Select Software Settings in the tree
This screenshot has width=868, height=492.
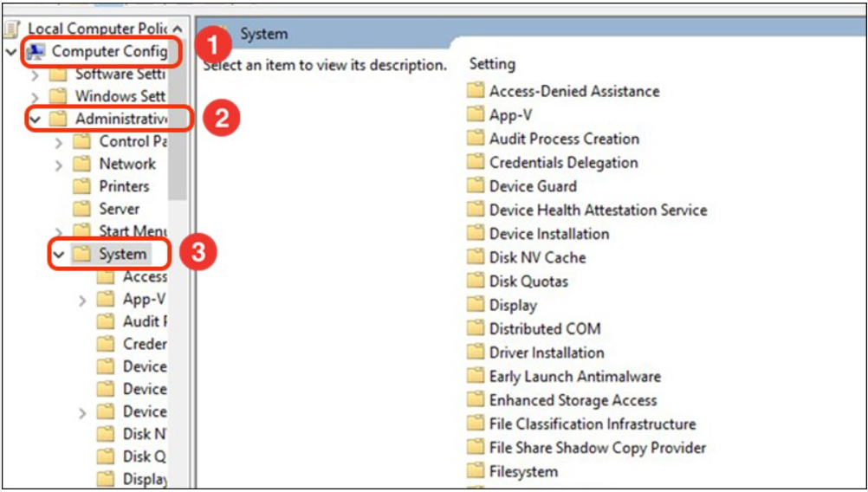(108, 74)
